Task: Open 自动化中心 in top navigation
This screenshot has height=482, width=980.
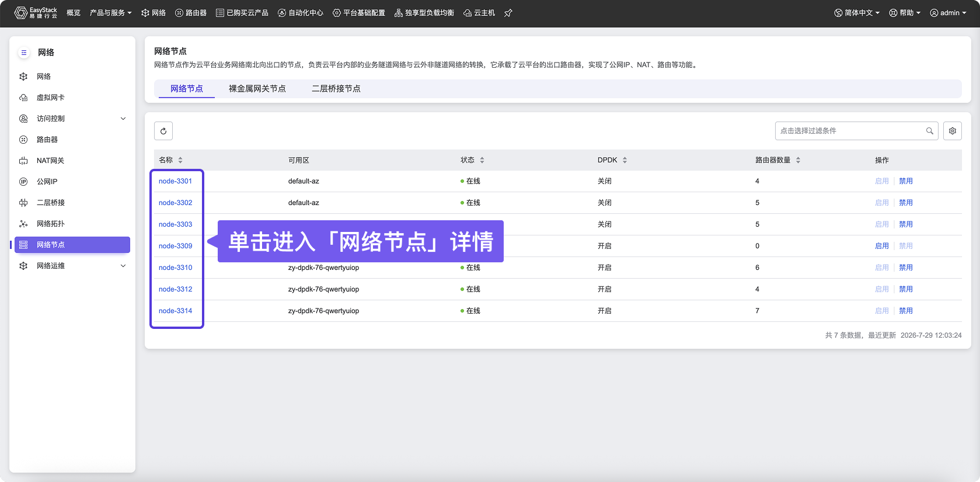Action: point(301,13)
